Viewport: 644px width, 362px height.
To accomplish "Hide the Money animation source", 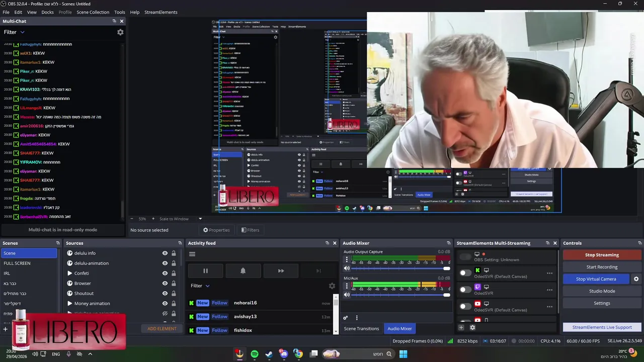I will click(165, 304).
